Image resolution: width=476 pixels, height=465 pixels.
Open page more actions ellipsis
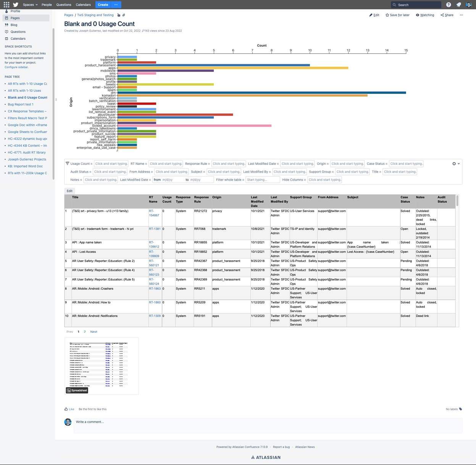click(x=461, y=15)
